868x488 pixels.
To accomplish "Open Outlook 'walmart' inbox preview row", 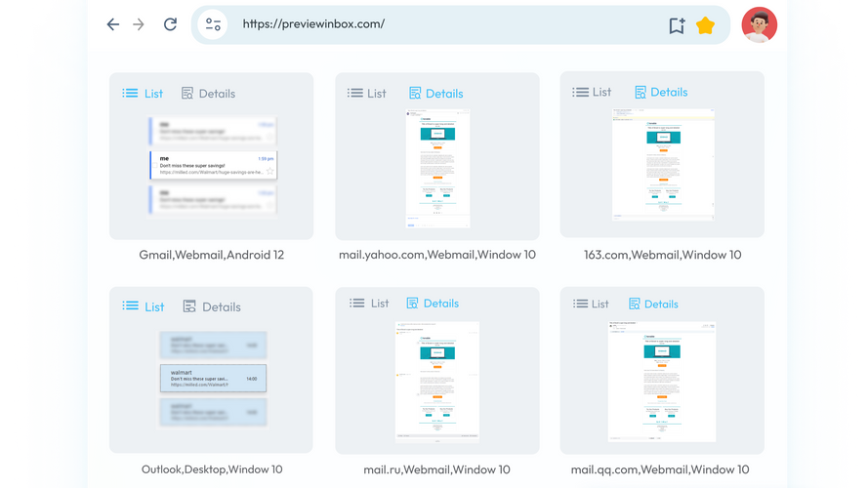I will (213, 379).
